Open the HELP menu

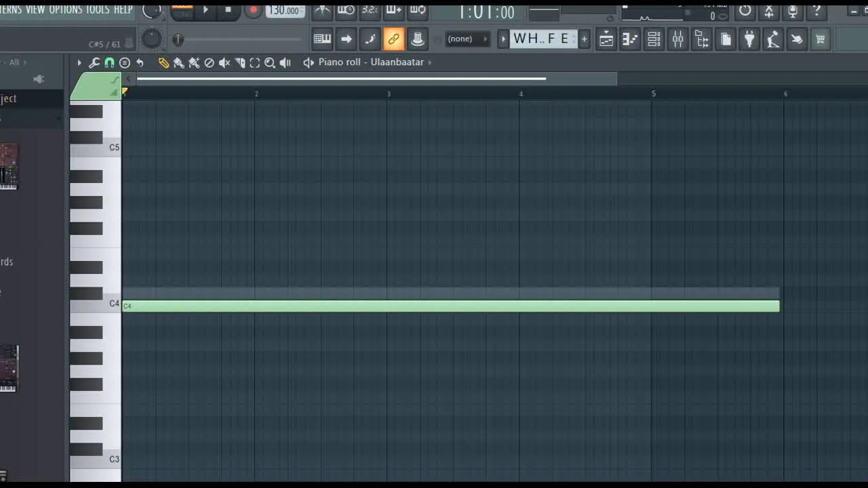(x=123, y=9)
